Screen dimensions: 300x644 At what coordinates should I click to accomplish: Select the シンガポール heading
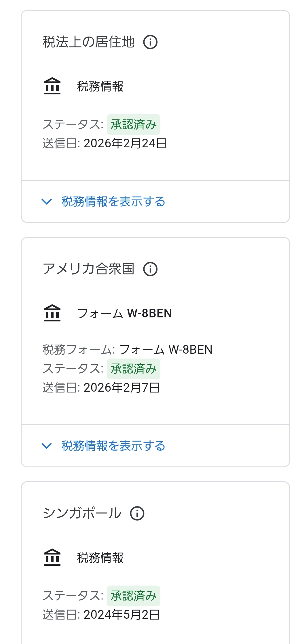pos(82,513)
